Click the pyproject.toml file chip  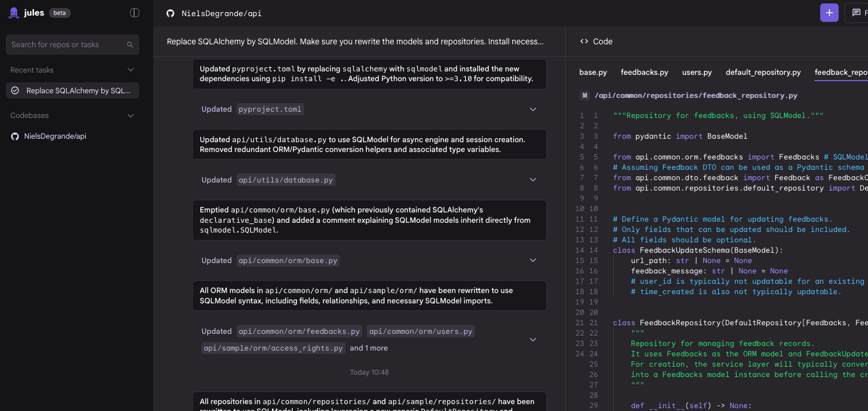270,109
